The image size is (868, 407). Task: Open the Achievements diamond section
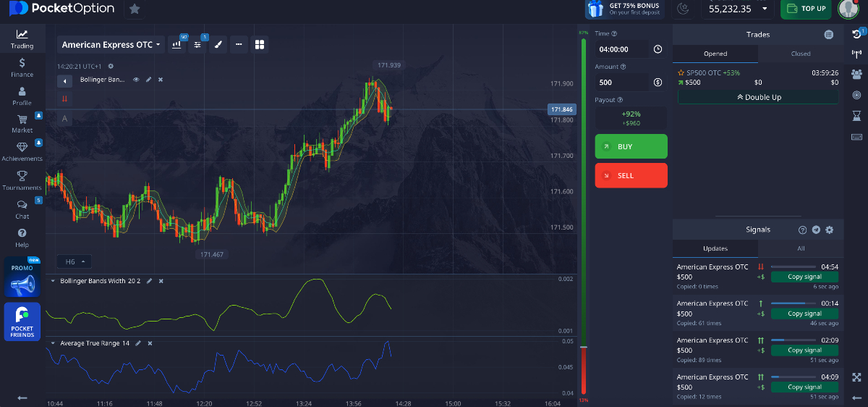click(22, 152)
